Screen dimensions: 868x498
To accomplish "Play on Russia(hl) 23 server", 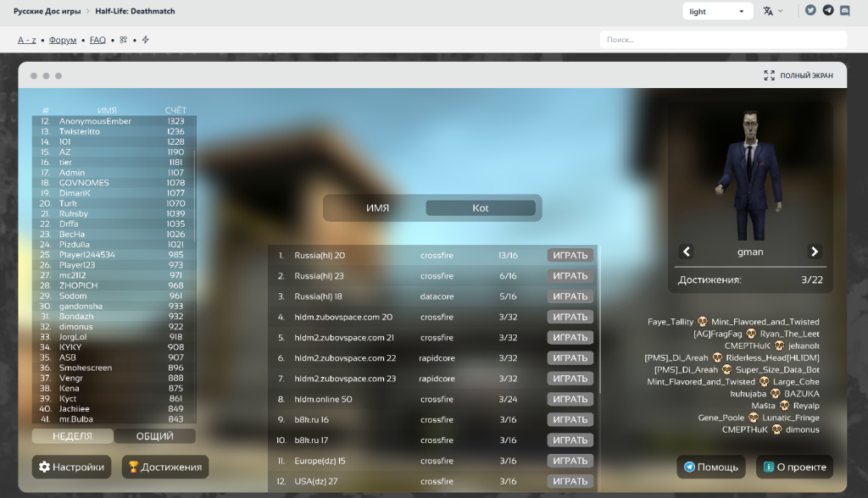I will point(570,275).
